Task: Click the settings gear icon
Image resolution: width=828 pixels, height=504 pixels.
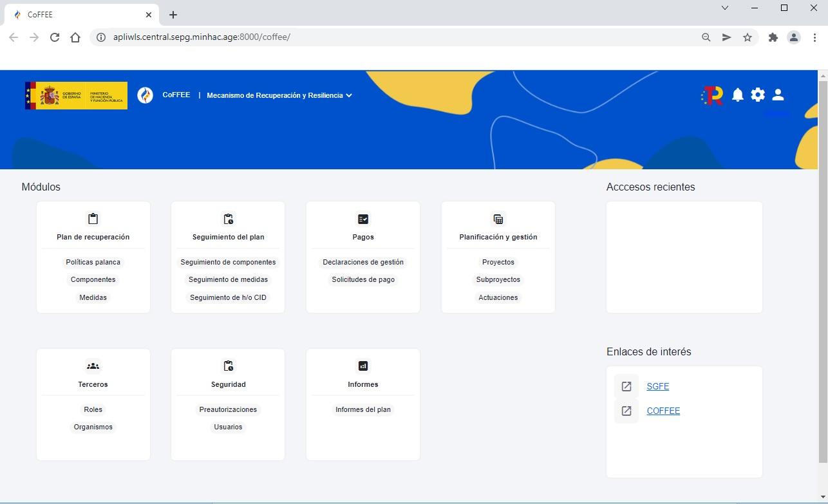Action: 758,95
